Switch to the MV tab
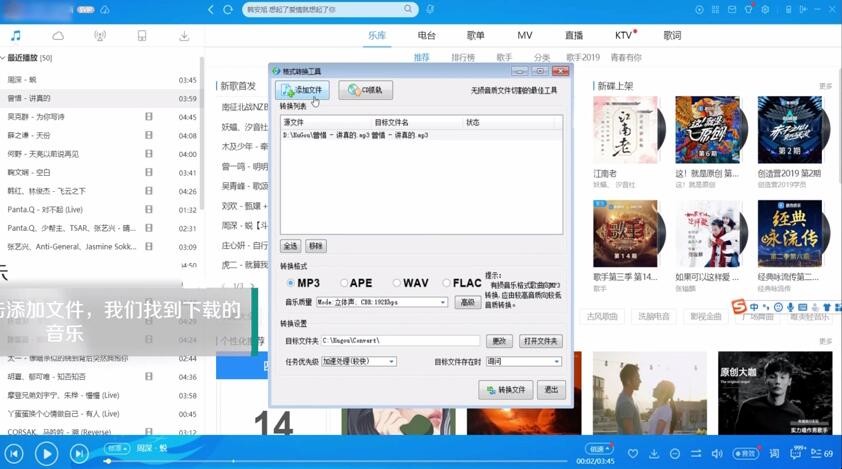The image size is (842, 469). point(525,35)
